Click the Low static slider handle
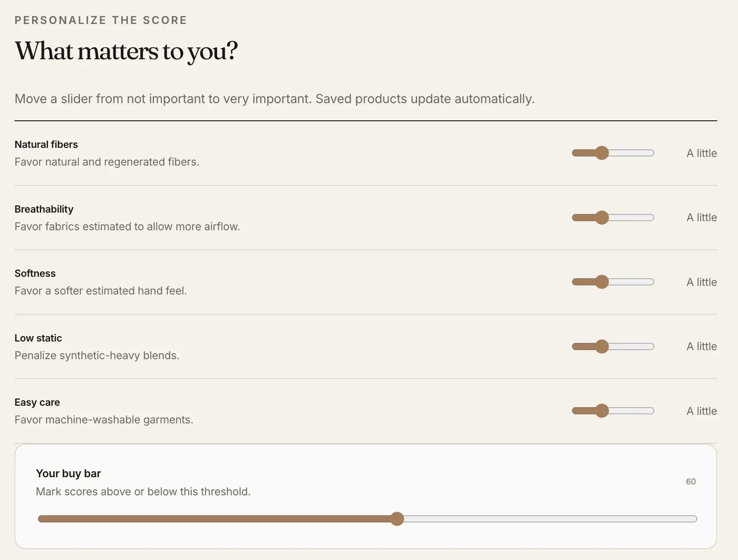This screenshot has width=738, height=560. 602,346
